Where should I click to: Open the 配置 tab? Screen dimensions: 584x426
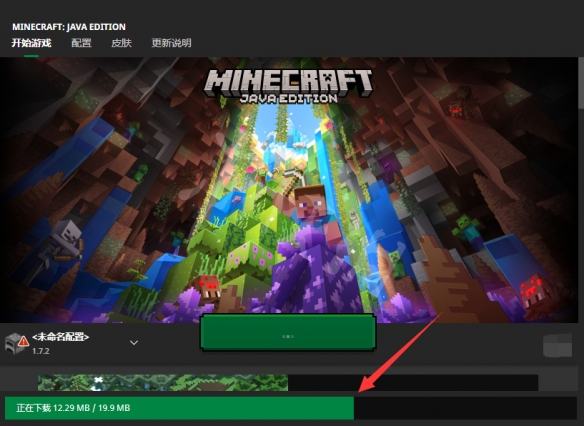coord(81,43)
